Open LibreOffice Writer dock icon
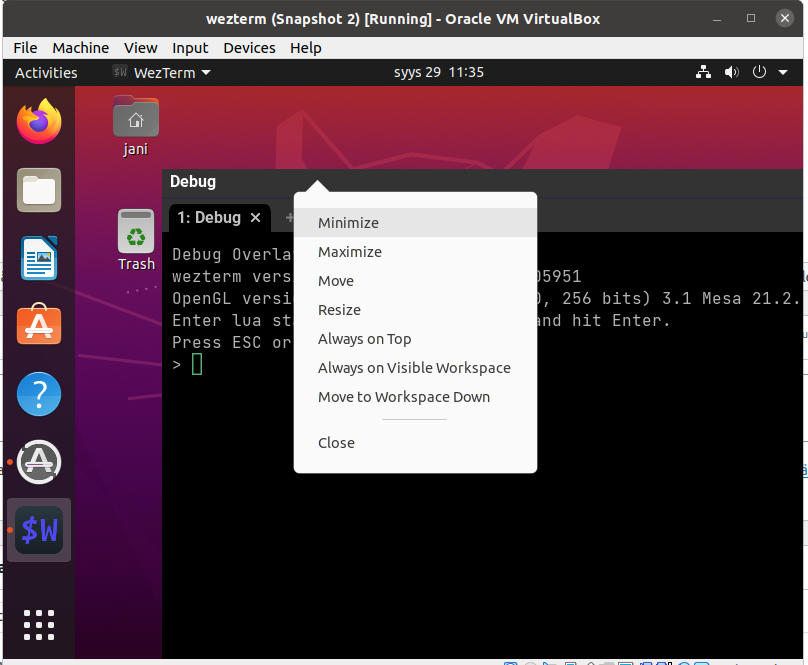Viewport: 808px width, 665px height. click(39, 258)
